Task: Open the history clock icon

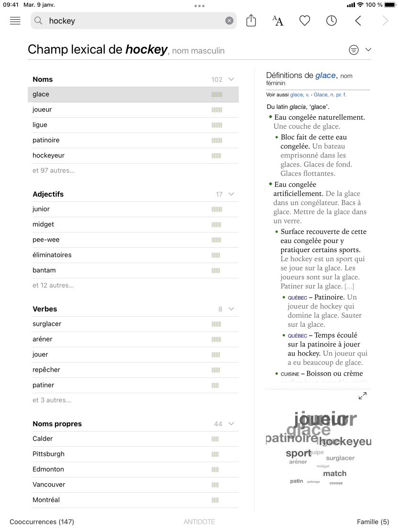Action: click(332, 21)
